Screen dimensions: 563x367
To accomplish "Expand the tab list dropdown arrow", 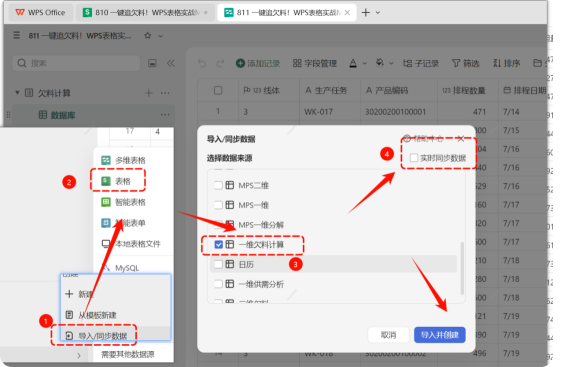I will click(378, 13).
